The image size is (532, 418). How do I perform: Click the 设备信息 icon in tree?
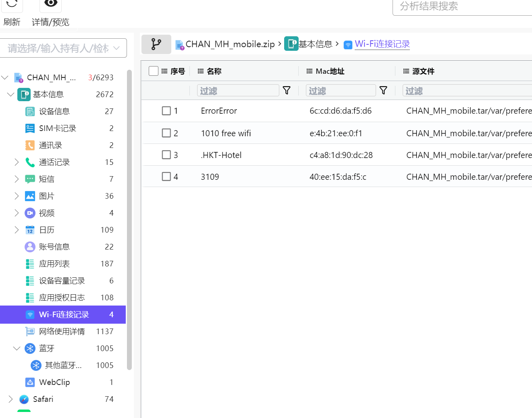pyautogui.click(x=30, y=111)
